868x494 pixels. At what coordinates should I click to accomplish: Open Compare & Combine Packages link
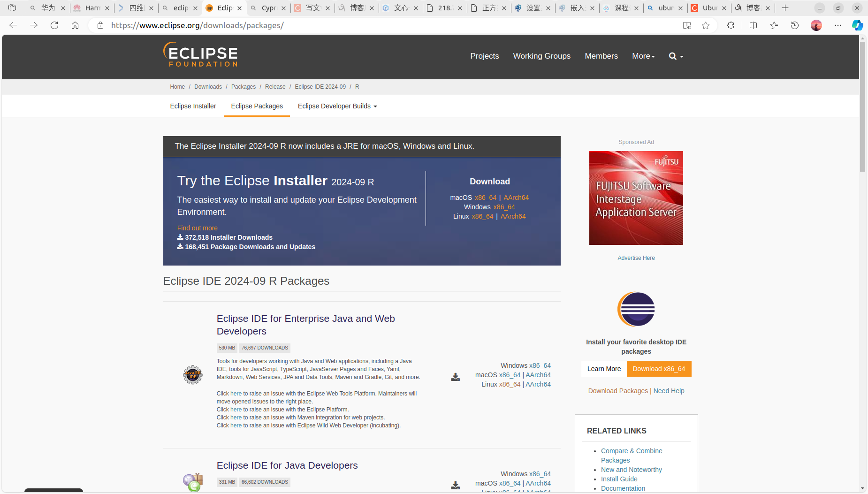click(x=632, y=456)
